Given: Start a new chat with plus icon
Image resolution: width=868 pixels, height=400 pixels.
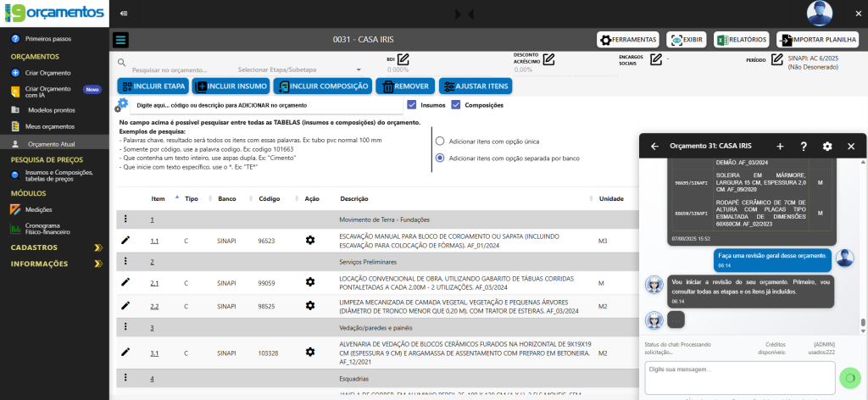Looking at the screenshot, I should 780,146.
